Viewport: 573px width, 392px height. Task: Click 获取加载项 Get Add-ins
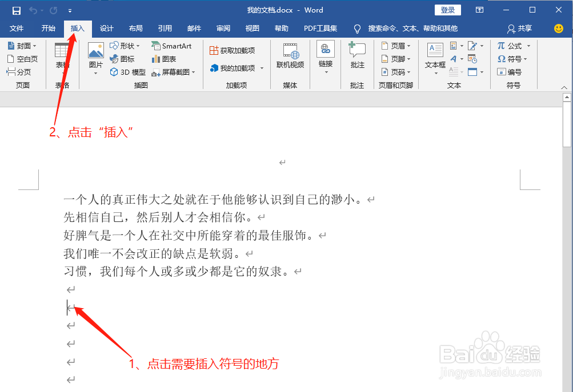click(233, 50)
